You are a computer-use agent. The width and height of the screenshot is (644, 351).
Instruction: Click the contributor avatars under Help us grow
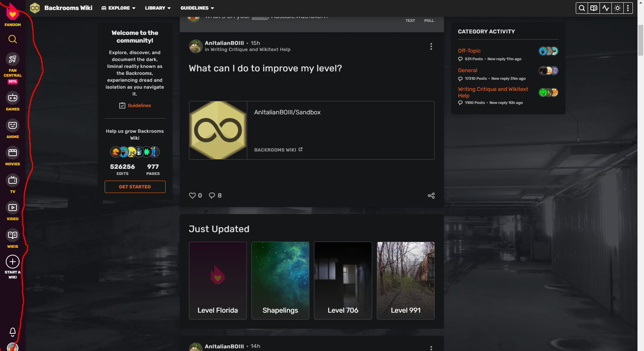click(x=135, y=152)
